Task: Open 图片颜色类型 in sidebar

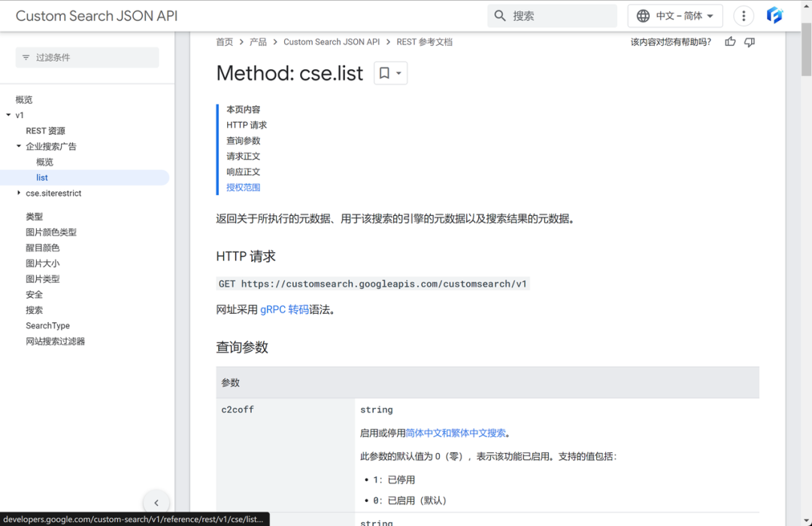Action: [51, 233]
